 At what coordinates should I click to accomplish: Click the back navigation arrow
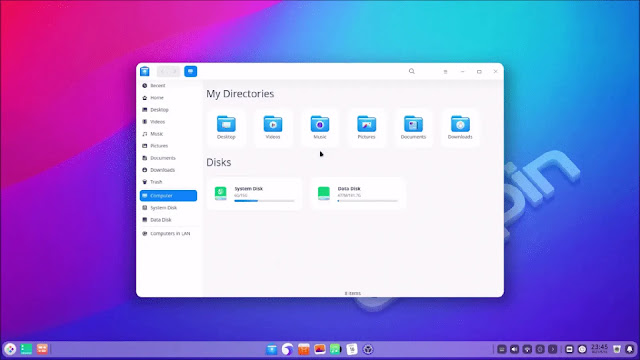pos(162,71)
